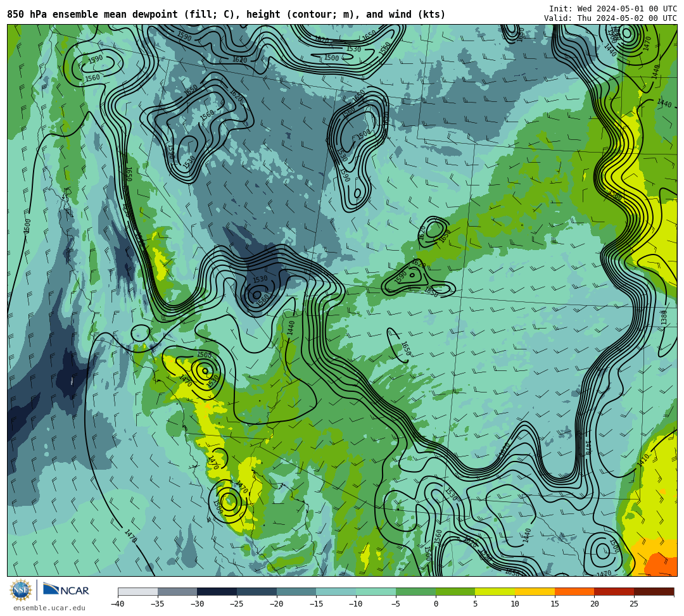
Task: Select the Valid: Thu 2024-05-02 00 UTC line
Action: pos(611,18)
